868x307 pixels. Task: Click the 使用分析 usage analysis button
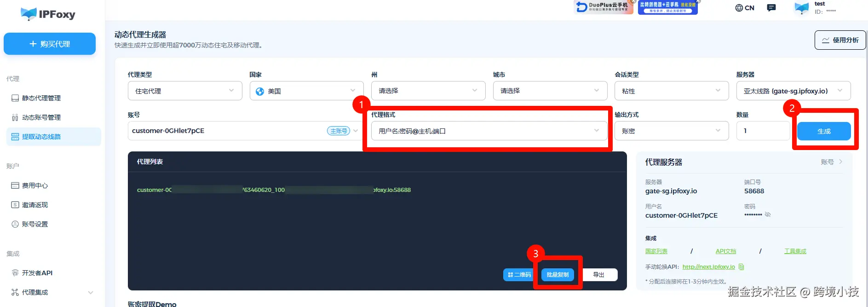click(840, 40)
